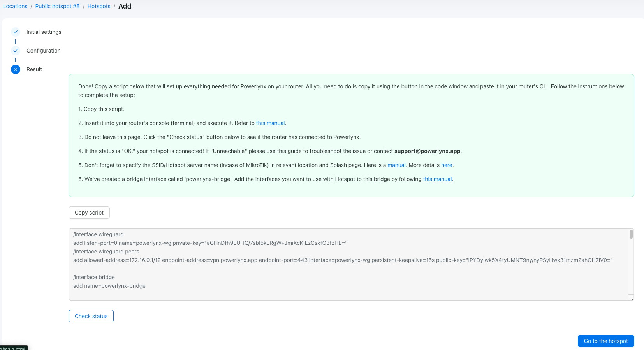
Task: Click the 'add name=powerlynx-bridge' script line
Action: (109, 286)
